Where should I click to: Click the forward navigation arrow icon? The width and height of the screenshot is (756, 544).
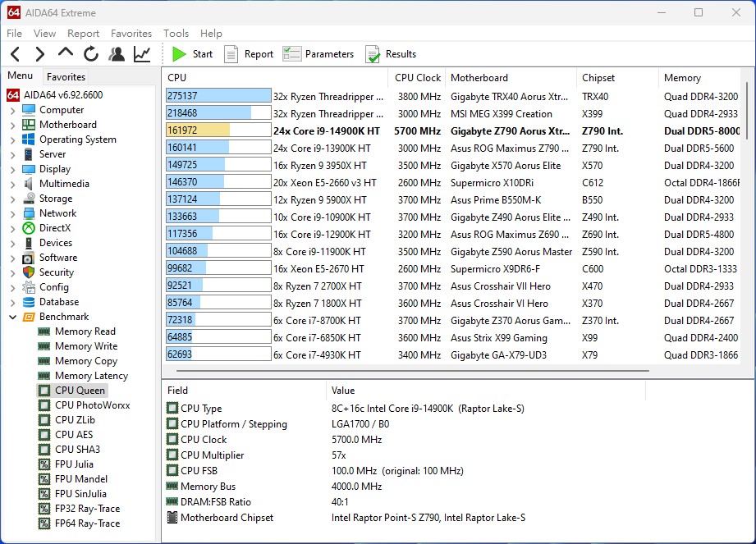pos(39,54)
